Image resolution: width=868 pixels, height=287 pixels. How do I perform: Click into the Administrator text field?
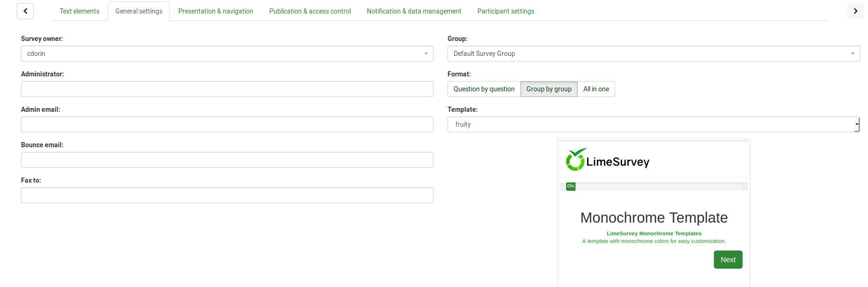pyautogui.click(x=227, y=89)
